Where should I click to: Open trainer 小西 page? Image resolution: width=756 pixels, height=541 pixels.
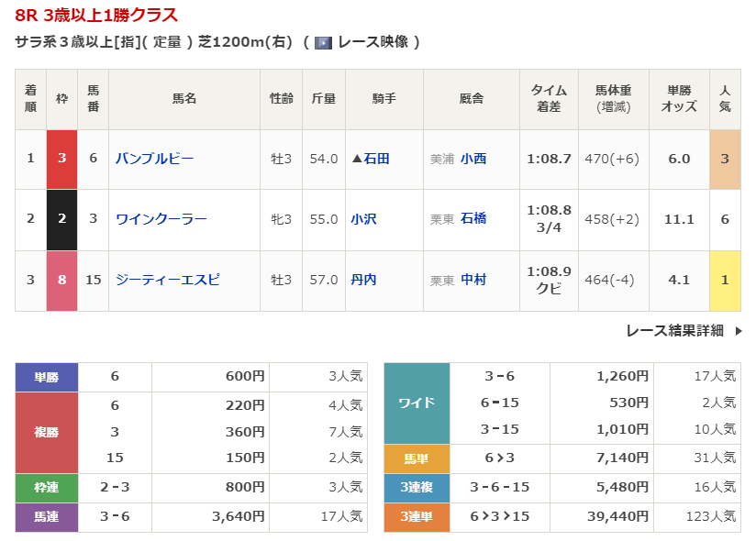point(473,159)
